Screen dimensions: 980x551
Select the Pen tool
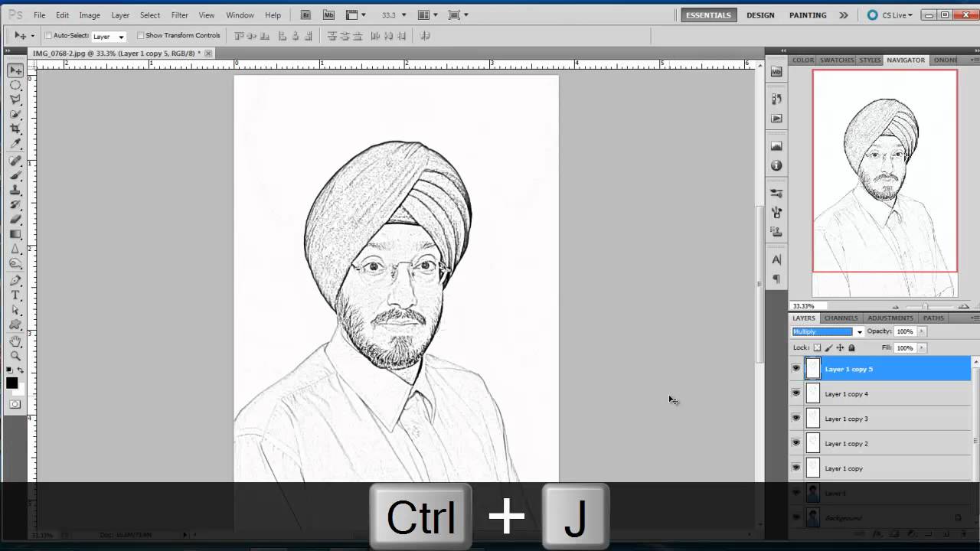coord(15,281)
